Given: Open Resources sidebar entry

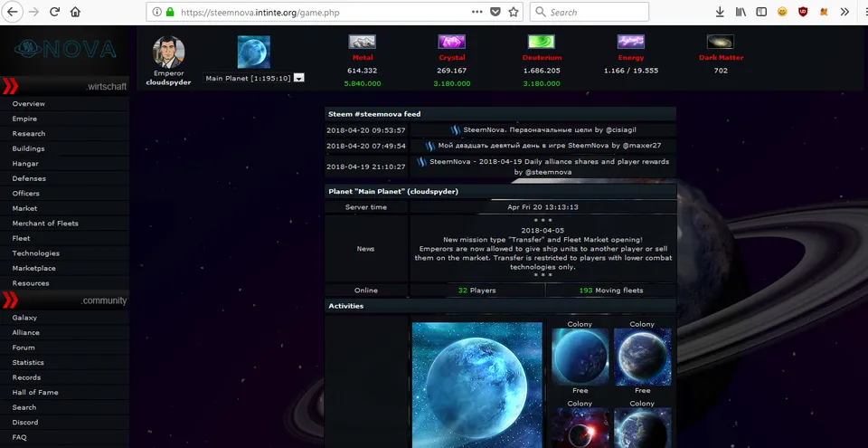Looking at the screenshot, I should point(31,283).
